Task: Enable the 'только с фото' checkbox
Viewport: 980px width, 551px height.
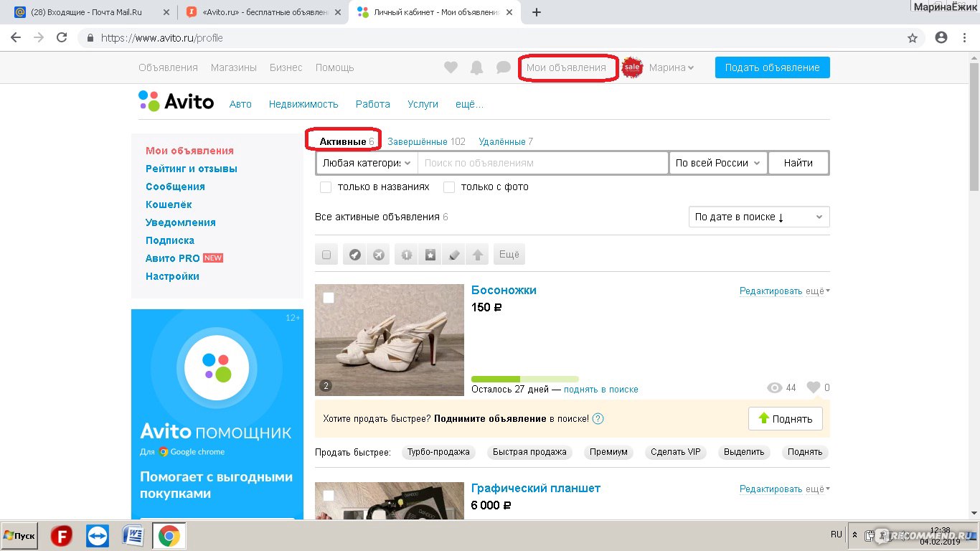Action: point(449,187)
